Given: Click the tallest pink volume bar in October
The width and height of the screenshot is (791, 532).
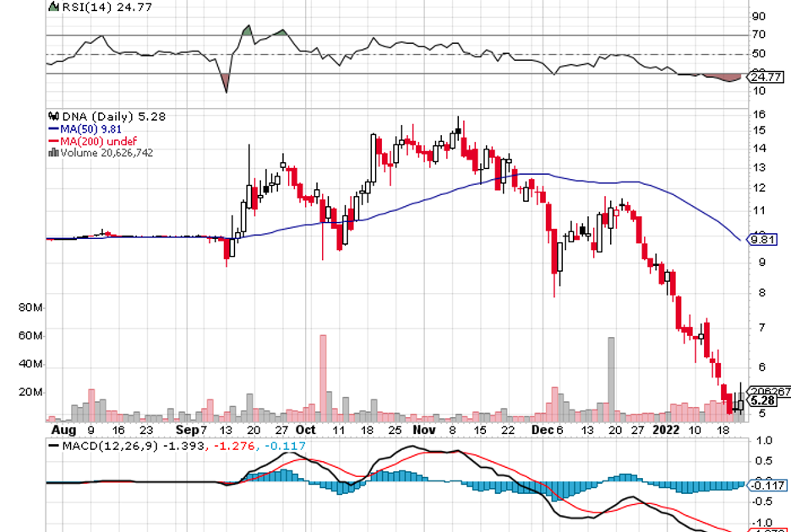Looking at the screenshot, I should (323, 377).
